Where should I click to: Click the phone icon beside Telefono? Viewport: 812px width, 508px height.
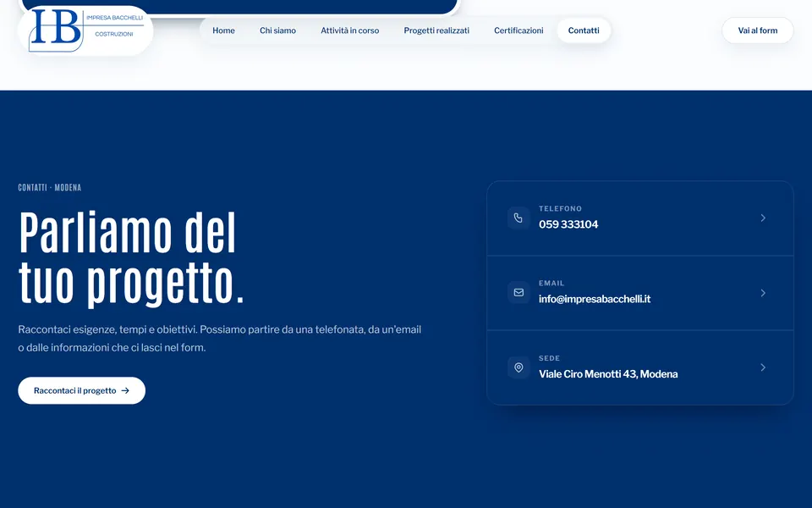pos(518,218)
